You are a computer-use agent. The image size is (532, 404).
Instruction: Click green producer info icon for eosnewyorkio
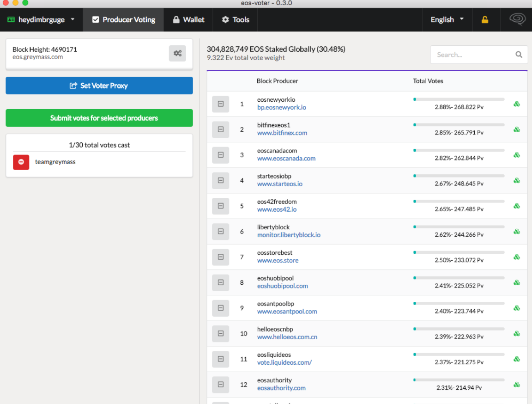(517, 104)
